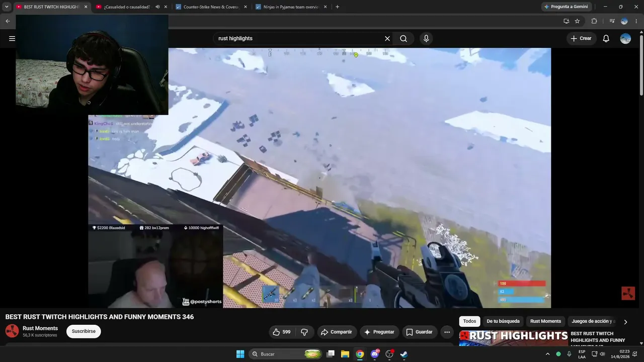
Task: Open Task View on the taskbar
Action: (x=331, y=354)
